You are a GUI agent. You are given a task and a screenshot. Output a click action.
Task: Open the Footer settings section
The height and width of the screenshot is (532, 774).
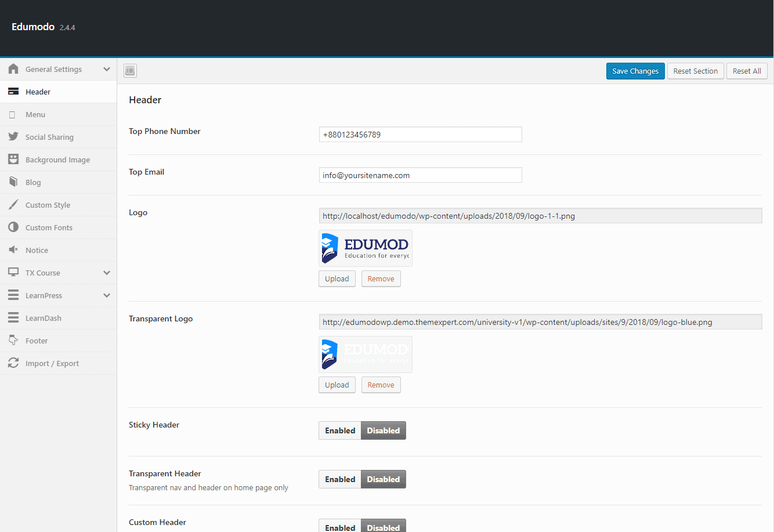[37, 341]
